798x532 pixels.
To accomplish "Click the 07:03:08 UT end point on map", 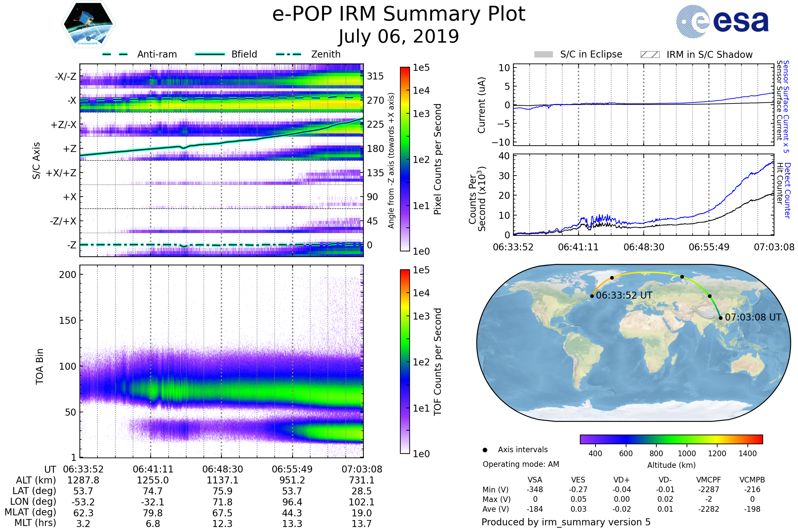I will click(x=720, y=318).
